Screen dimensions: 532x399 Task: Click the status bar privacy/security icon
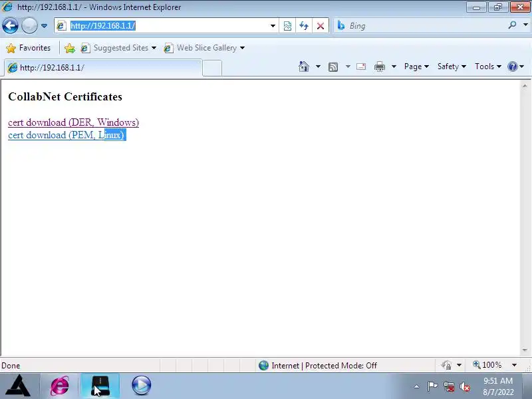446,365
